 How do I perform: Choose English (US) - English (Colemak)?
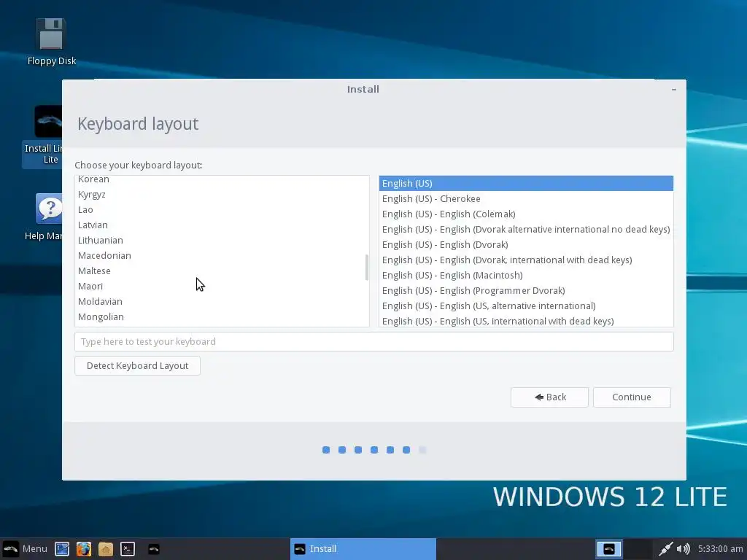click(x=526, y=214)
